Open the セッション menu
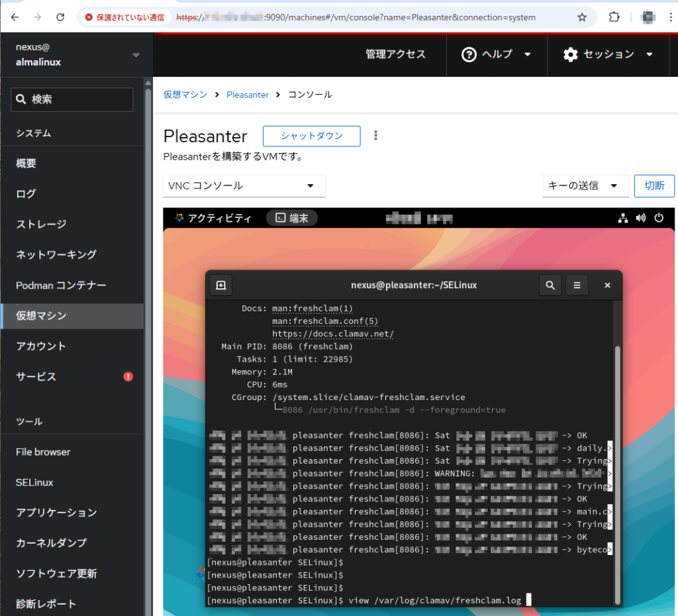Screen dimensions: 678x616 [x=608, y=54]
